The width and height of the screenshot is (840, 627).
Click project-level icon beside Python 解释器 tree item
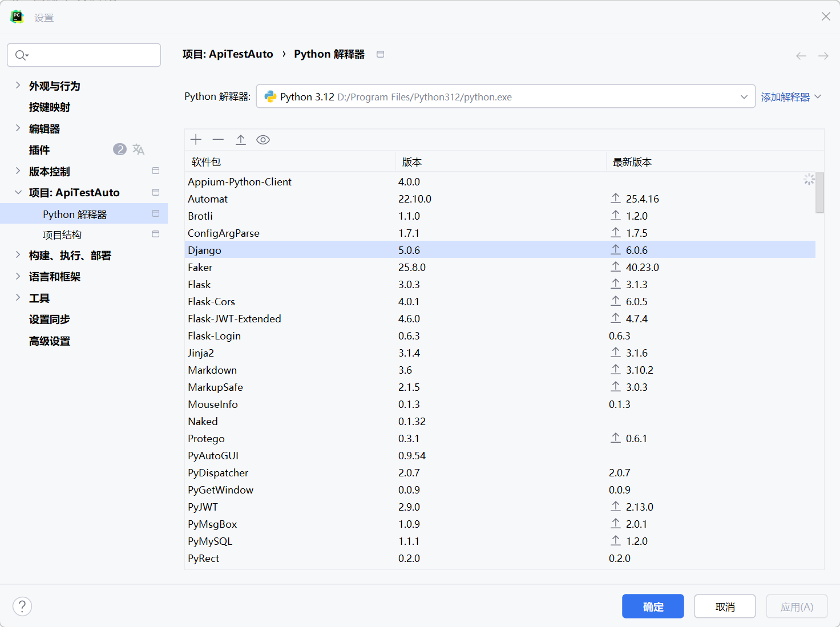(x=155, y=213)
